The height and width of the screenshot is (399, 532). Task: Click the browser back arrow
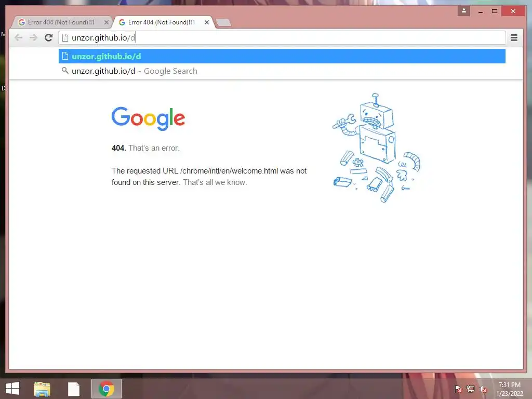(18, 37)
